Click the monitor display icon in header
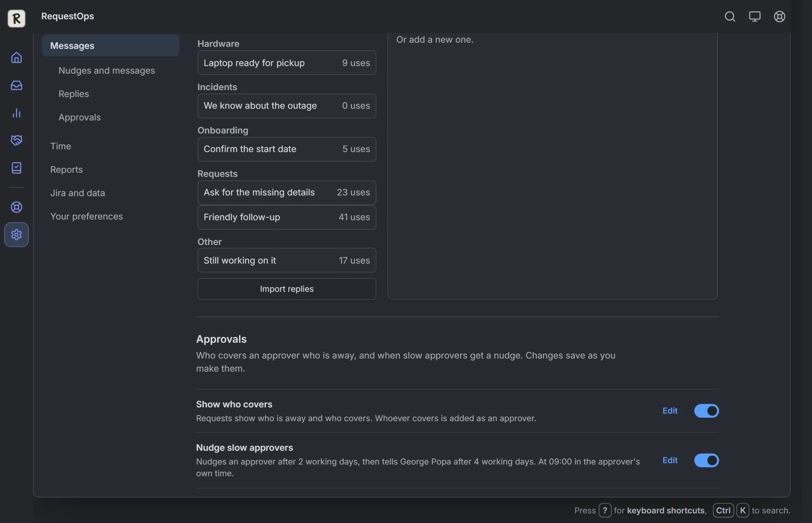This screenshot has height=523, width=812. [755, 17]
